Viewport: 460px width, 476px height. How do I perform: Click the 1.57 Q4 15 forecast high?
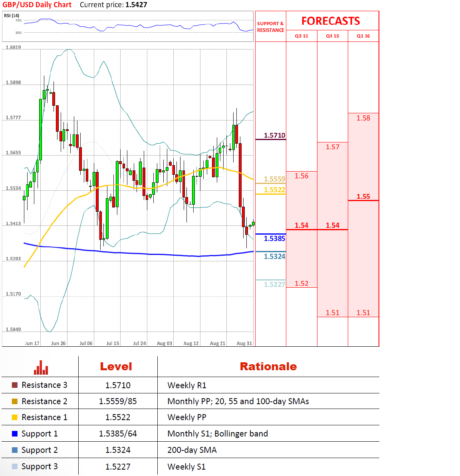(x=332, y=147)
